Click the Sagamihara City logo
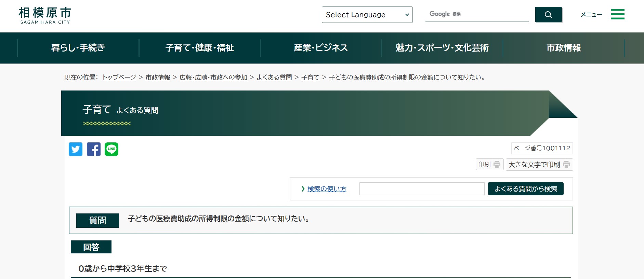The width and height of the screenshot is (644, 279). [45, 16]
